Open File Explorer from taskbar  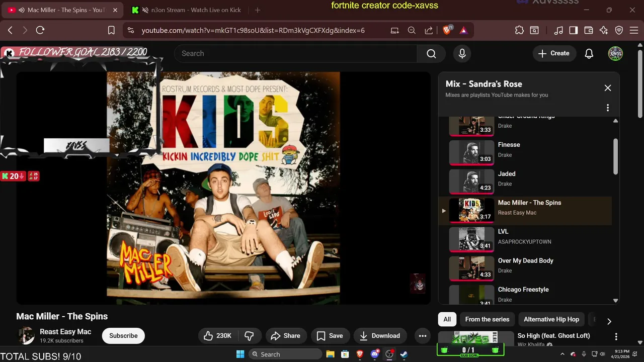click(330, 354)
